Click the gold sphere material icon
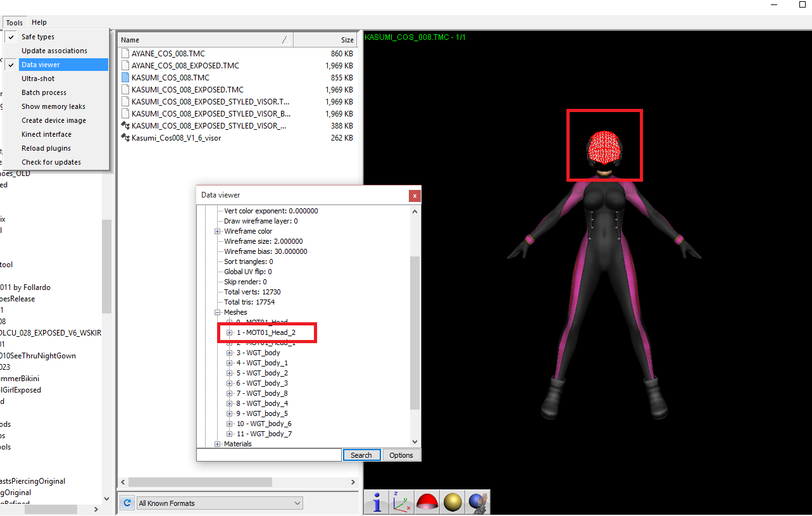This screenshot has height=516, width=812. coord(452,503)
